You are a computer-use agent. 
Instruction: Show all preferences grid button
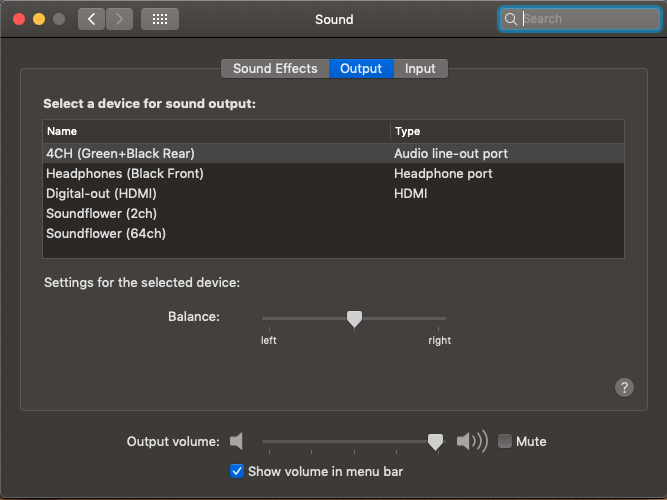coord(160,19)
